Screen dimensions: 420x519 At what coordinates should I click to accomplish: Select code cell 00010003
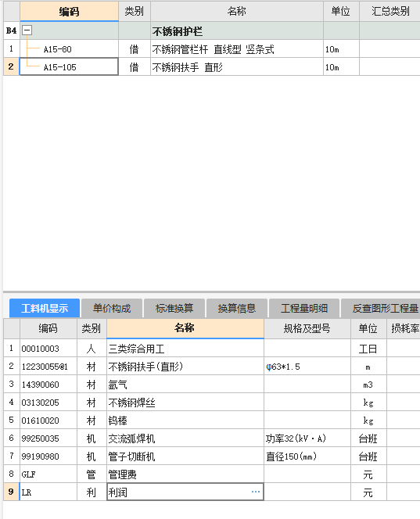pos(48,348)
